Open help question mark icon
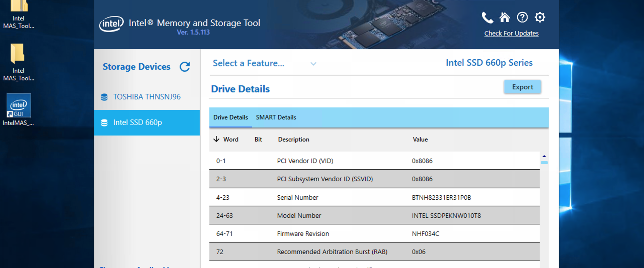 [x=522, y=17]
